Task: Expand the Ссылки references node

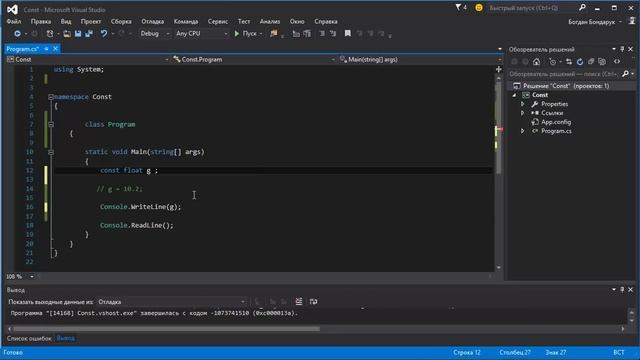Action: (522, 113)
